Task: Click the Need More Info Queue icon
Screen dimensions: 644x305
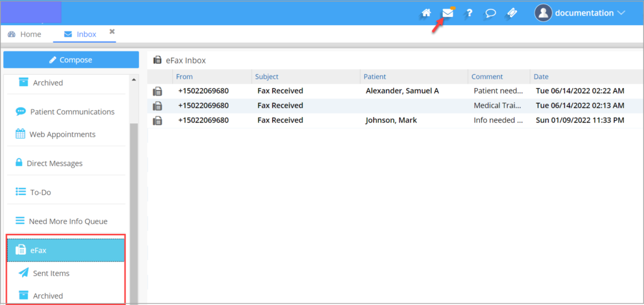Action: 20,221
